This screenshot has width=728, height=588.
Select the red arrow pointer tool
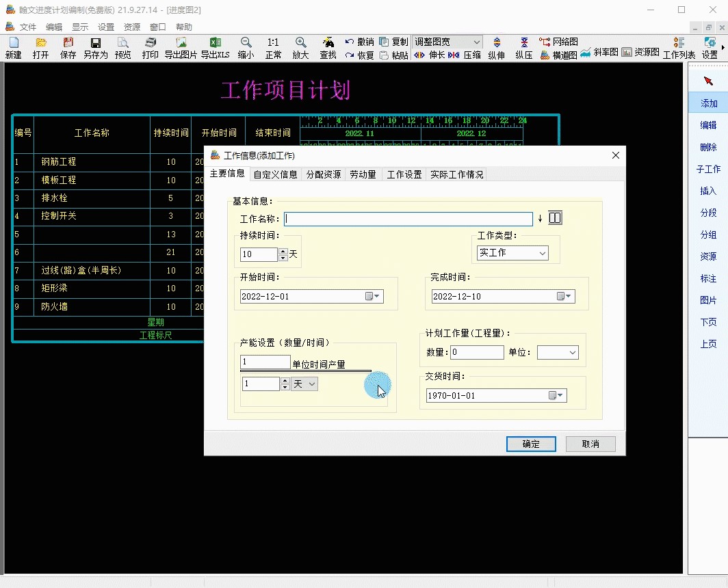[x=708, y=81]
